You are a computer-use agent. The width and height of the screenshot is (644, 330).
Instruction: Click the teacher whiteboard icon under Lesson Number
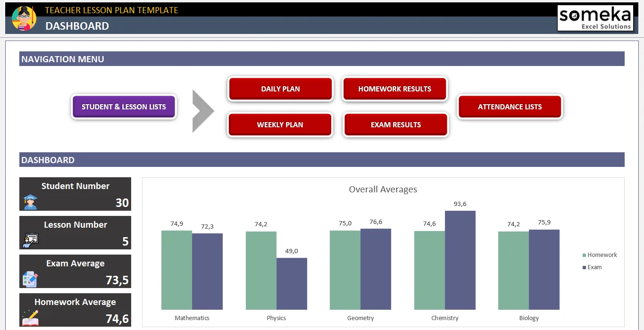pyautogui.click(x=31, y=240)
